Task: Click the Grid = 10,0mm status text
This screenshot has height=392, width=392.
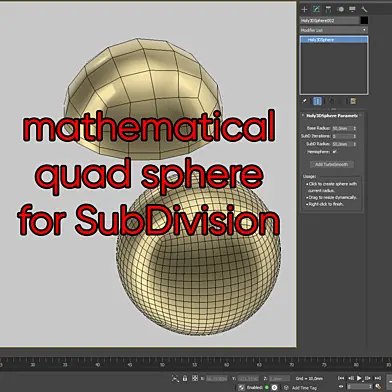Action: [x=309, y=379]
